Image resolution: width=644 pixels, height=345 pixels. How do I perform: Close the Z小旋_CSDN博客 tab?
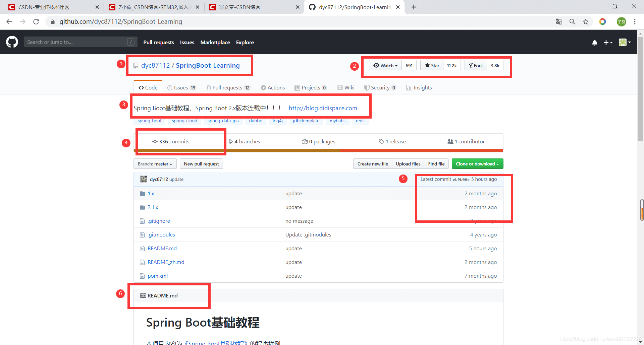point(197,7)
